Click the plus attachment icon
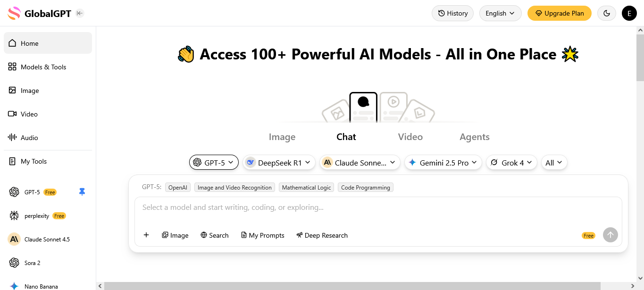 click(x=146, y=235)
